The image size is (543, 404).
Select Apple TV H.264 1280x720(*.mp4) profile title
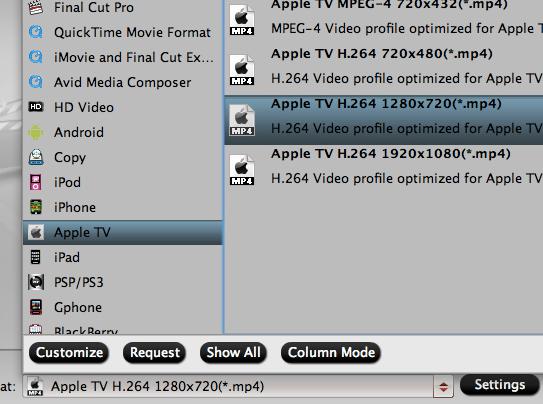[x=386, y=104]
